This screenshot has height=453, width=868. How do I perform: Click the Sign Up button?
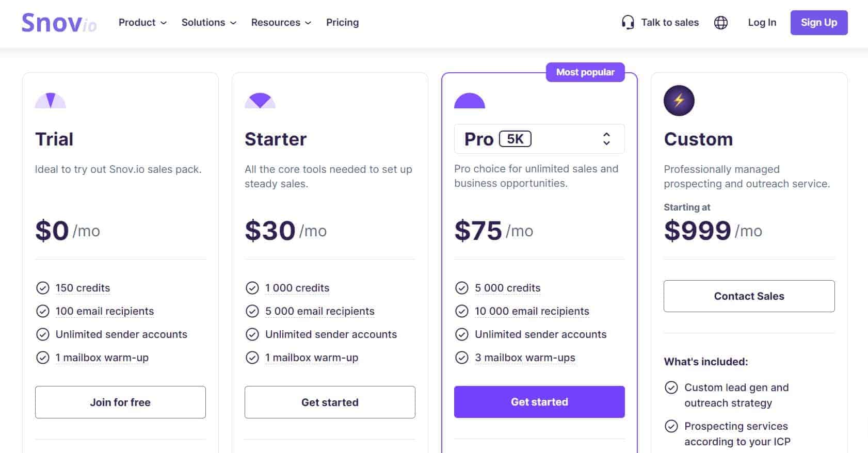pos(819,23)
